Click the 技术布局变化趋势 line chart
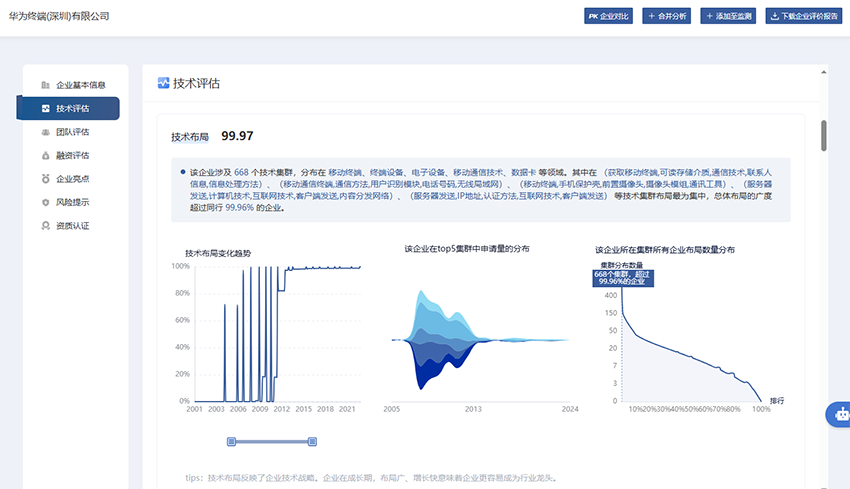The image size is (850, 489). pyautogui.click(x=278, y=333)
